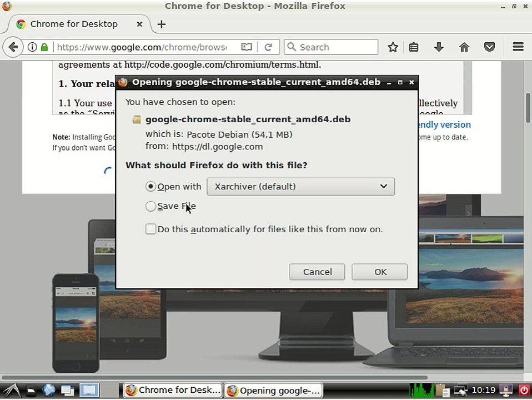Click the screen lock tray icon
This screenshot has width=532, height=400.
pyautogui.click(x=506, y=390)
